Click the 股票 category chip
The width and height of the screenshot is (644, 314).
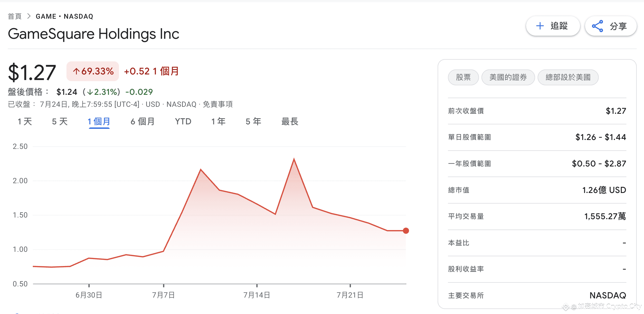463,77
